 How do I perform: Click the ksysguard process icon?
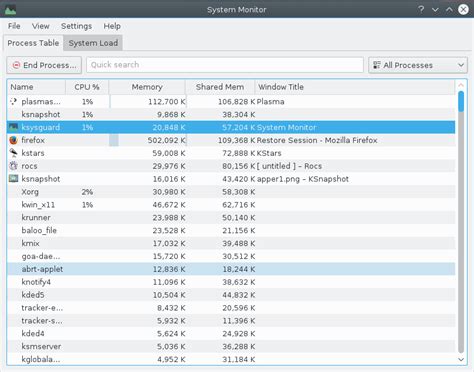tap(13, 127)
